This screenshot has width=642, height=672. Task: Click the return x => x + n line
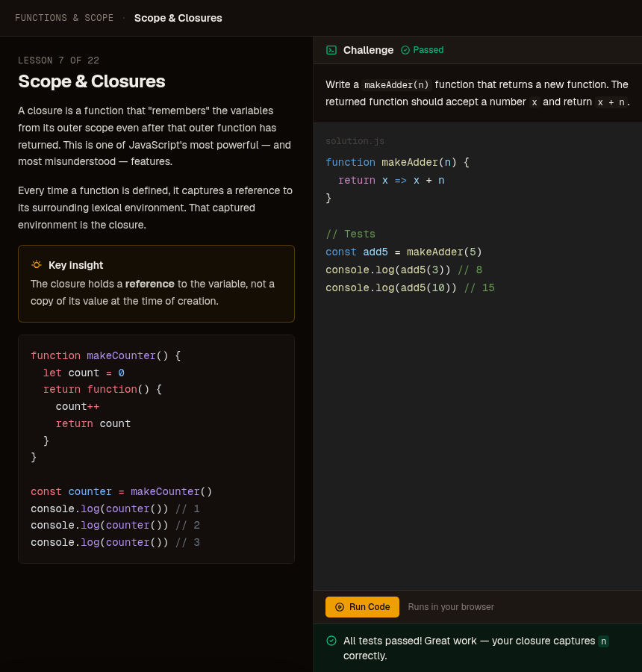[391, 181]
